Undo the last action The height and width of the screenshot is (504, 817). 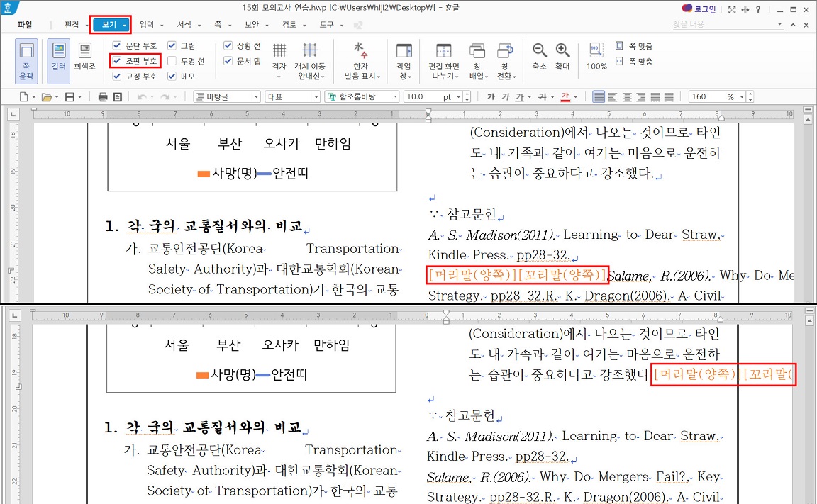141,97
